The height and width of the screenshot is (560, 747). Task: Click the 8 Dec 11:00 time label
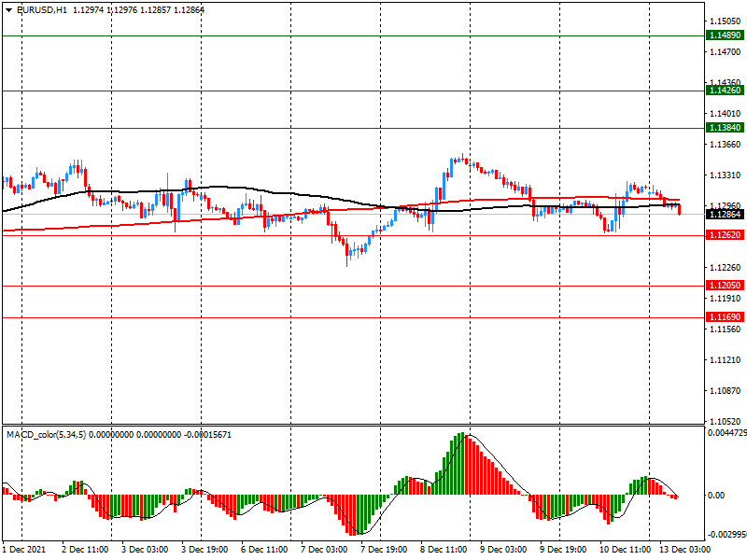[444, 550]
